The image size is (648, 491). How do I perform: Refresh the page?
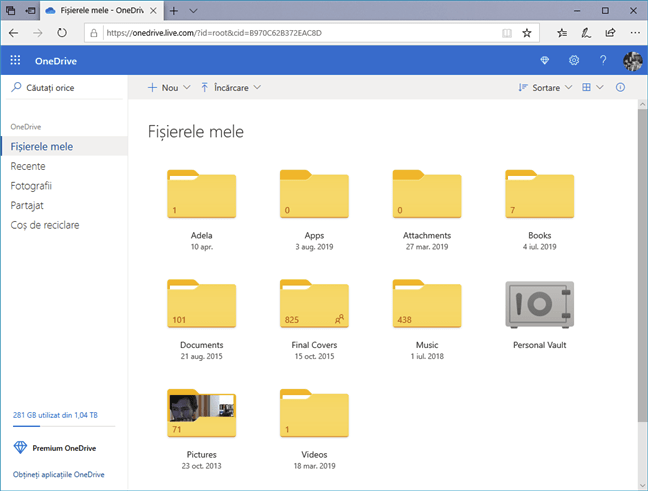tap(62, 33)
